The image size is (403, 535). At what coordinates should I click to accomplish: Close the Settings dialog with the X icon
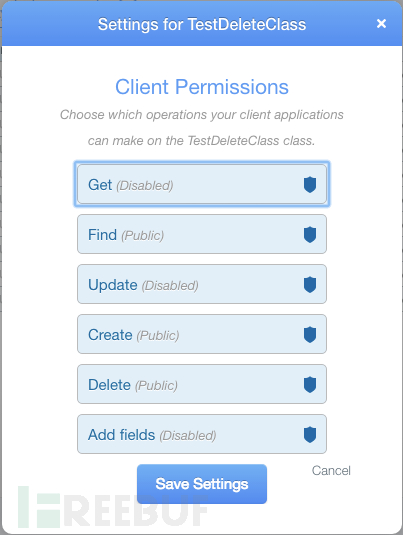point(381,24)
